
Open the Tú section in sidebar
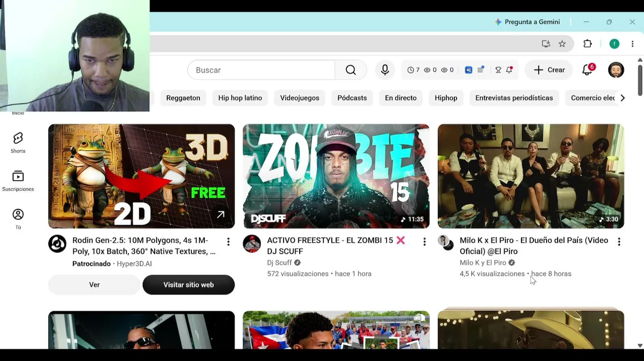[x=18, y=219]
